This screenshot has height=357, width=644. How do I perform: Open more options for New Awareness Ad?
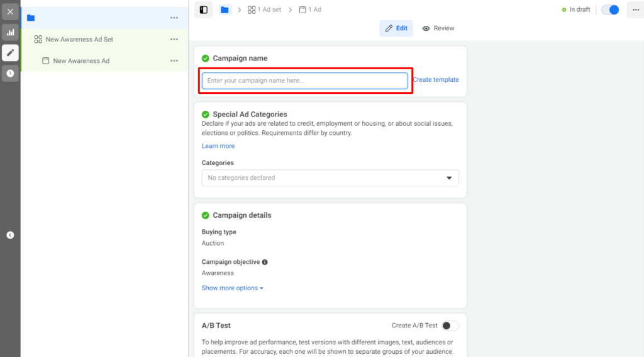point(174,61)
